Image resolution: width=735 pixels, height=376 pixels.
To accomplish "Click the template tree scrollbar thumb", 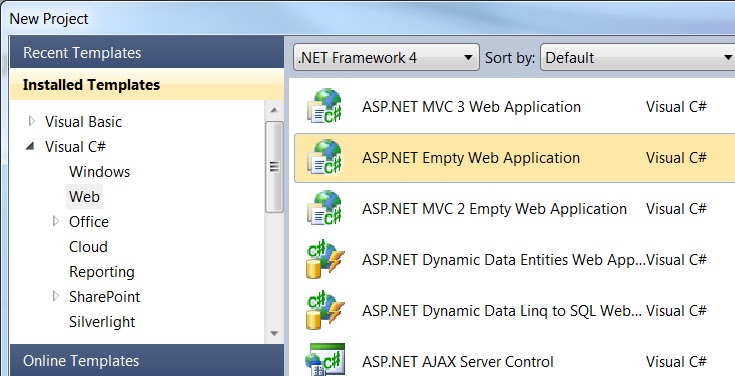I will (274, 167).
